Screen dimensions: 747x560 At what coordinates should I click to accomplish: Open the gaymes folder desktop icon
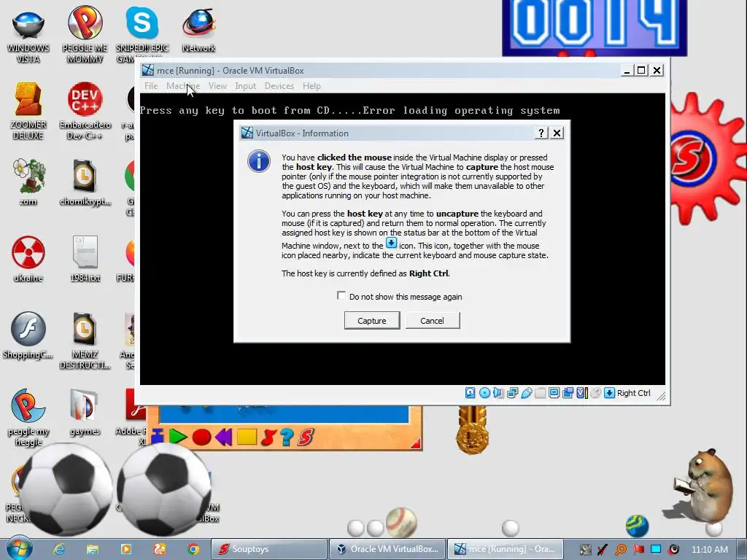(85, 413)
